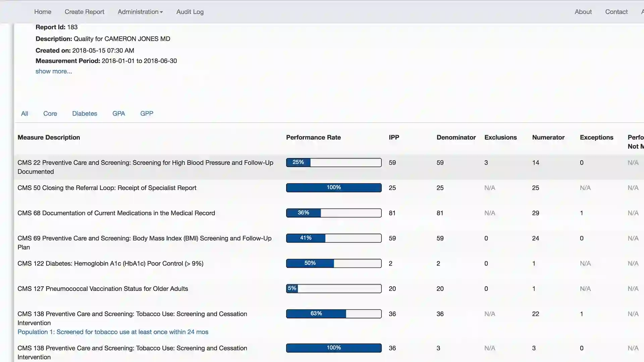This screenshot has height=362, width=644.
Task: Switch to the Core measures filter tab
Action: [x=50, y=113]
